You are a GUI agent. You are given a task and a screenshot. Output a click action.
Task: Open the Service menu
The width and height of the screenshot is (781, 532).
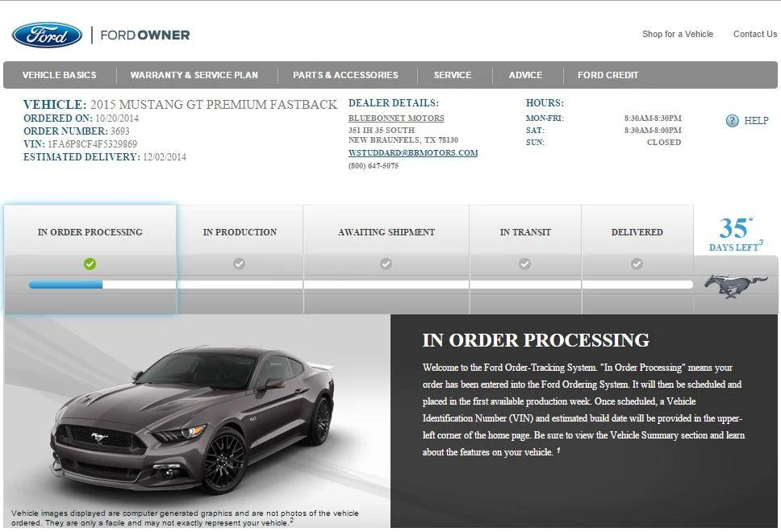click(x=453, y=75)
